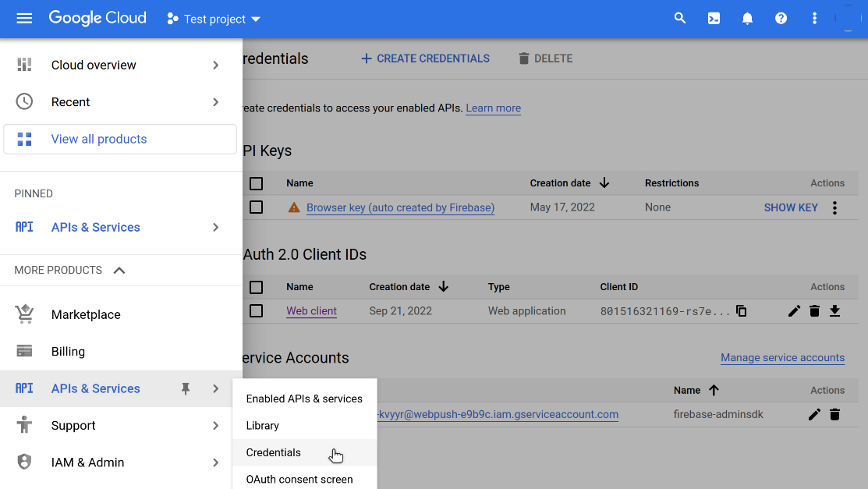
Task: Click the Cloud overview dashboard icon
Action: pos(24,65)
